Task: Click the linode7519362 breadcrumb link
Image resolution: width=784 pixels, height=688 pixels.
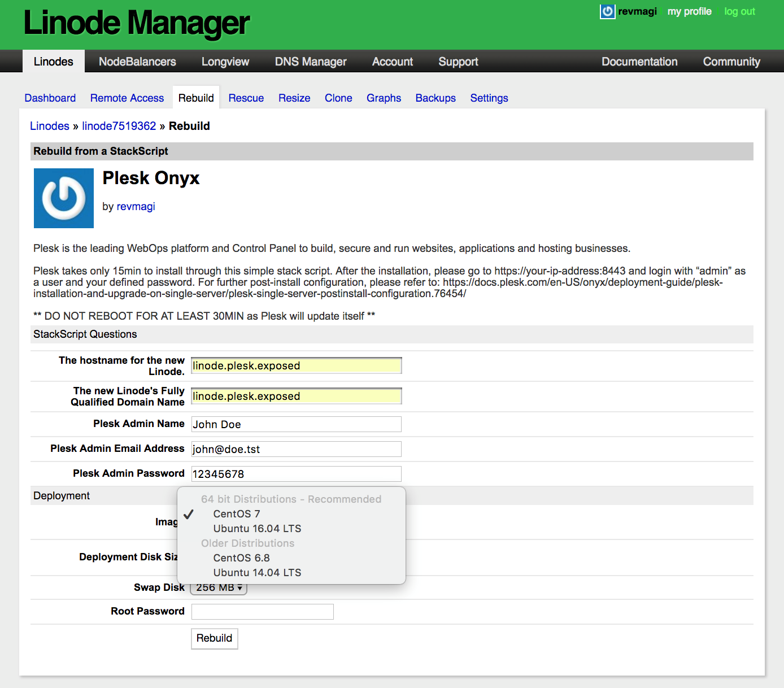Action: pyautogui.click(x=119, y=126)
